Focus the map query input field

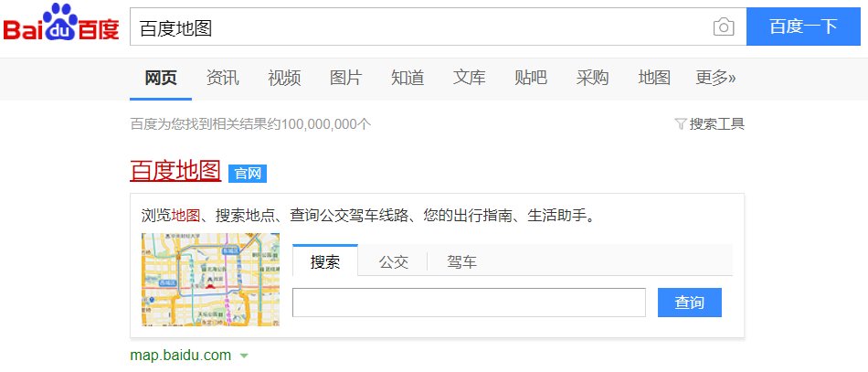pyautogui.click(x=469, y=303)
